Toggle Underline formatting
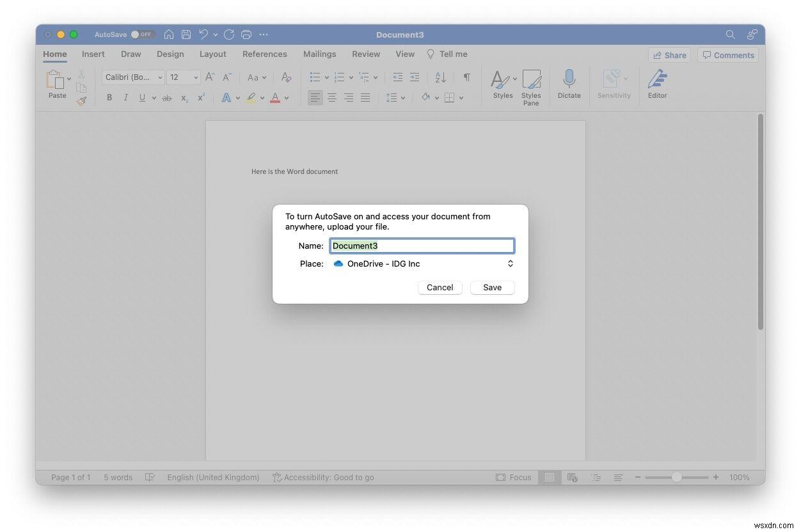The height and width of the screenshot is (532, 801). pyautogui.click(x=142, y=98)
